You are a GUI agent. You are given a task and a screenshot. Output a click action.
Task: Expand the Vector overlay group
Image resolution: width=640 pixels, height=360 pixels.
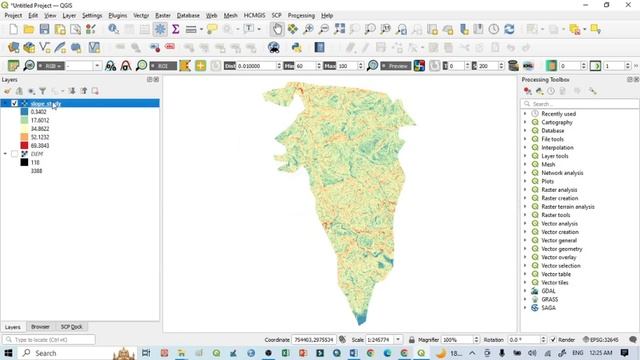[x=525, y=257]
